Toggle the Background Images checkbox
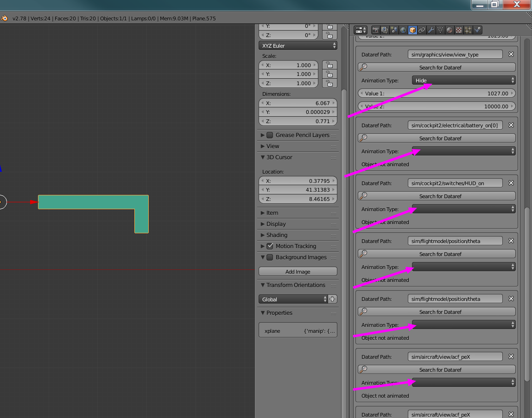The height and width of the screenshot is (418, 532). coord(269,257)
